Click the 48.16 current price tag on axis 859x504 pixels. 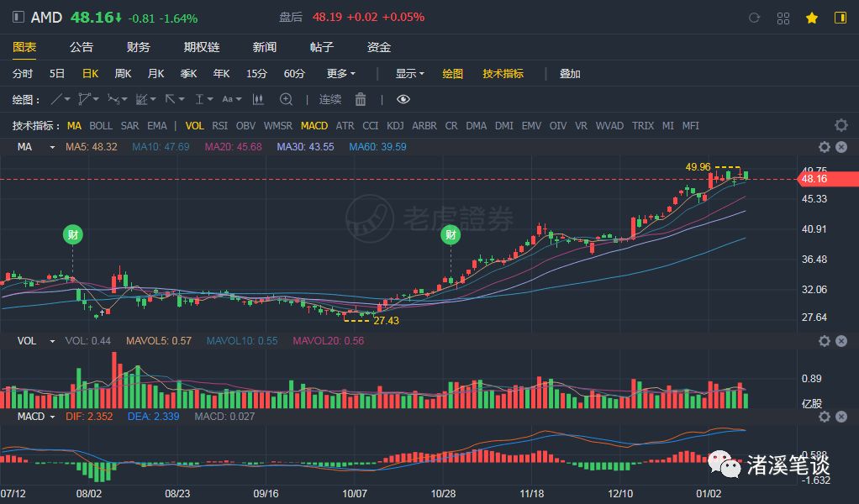point(828,179)
